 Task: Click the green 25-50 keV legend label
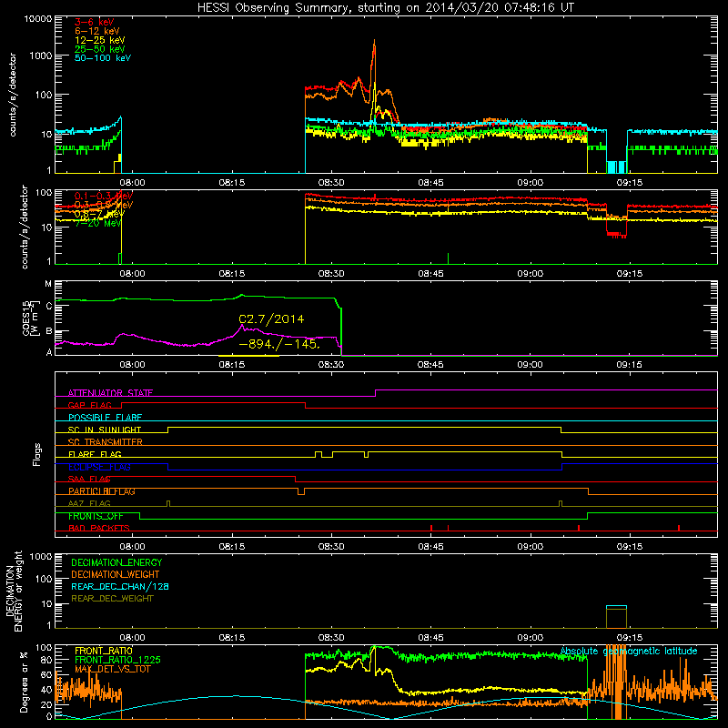[x=99, y=49]
